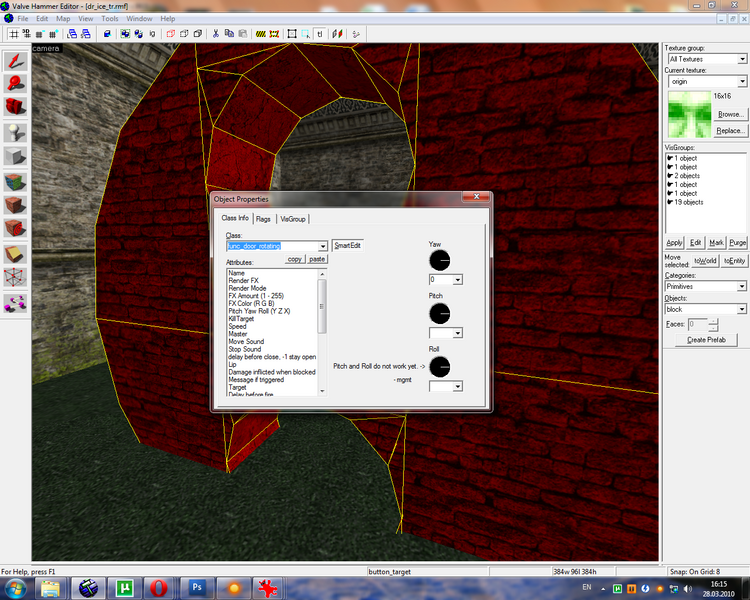Image resolution: width=750 pixels, height=600 pixels.
Task: Click the smaller grid size icon
Action: [x=40, y=34]
